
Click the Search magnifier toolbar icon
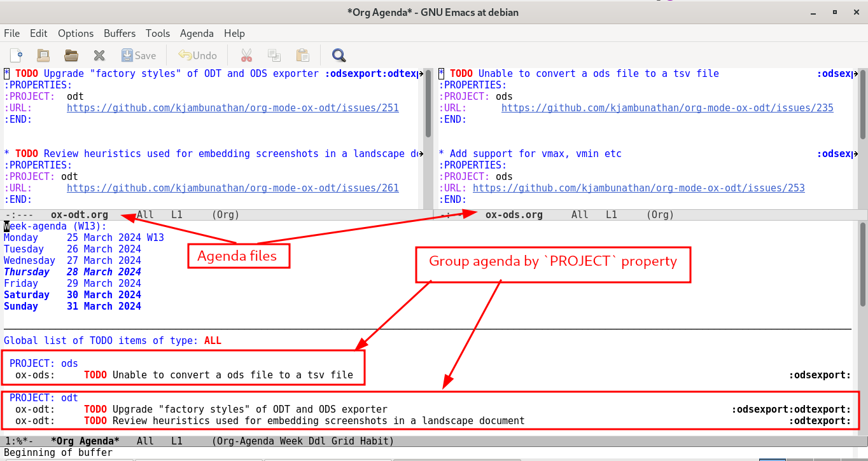339,55
